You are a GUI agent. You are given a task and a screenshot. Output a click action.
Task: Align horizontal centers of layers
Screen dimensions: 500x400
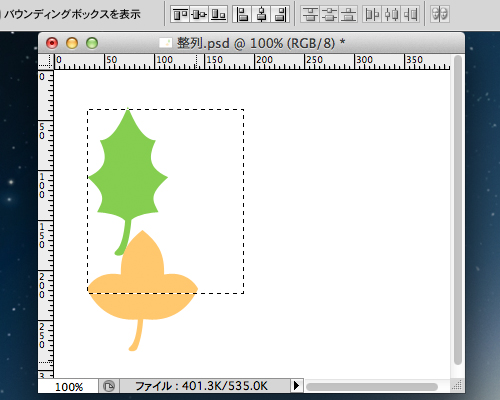click(262, 14)
